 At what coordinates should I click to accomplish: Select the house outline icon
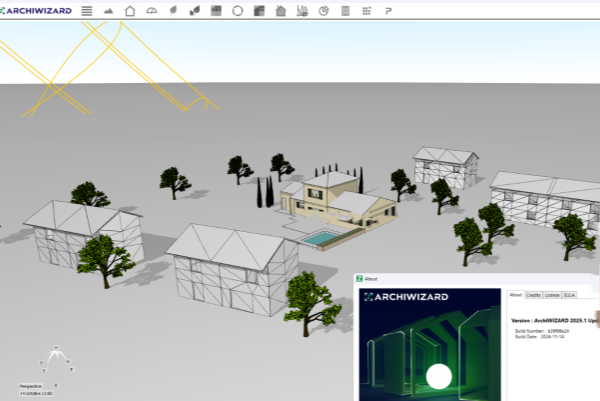(130, 11)
